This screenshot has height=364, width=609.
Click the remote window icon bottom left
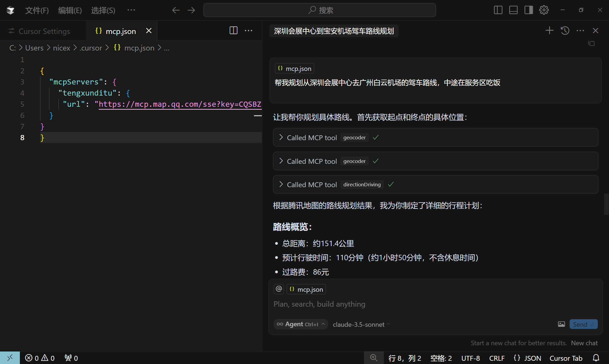[10, 358]
